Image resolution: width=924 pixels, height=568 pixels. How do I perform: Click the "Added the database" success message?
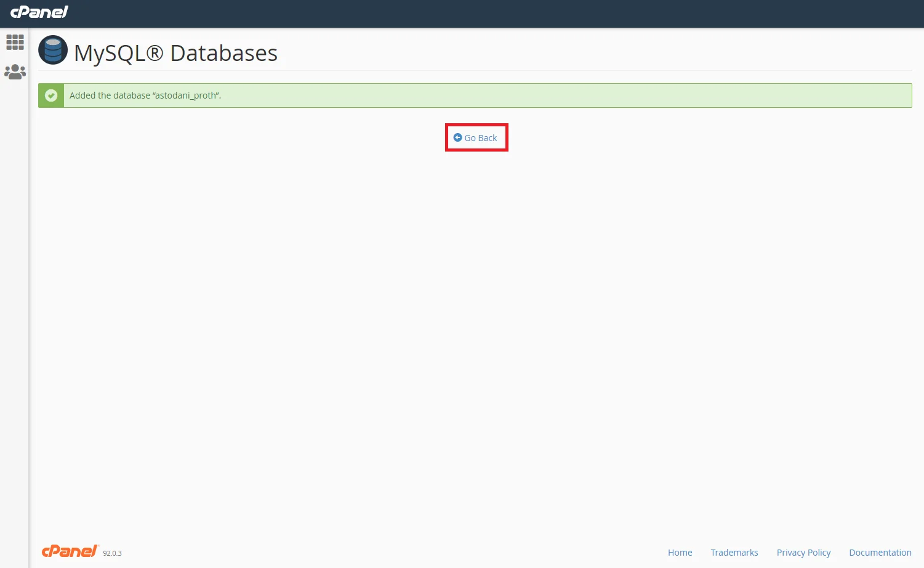(110, 95)
